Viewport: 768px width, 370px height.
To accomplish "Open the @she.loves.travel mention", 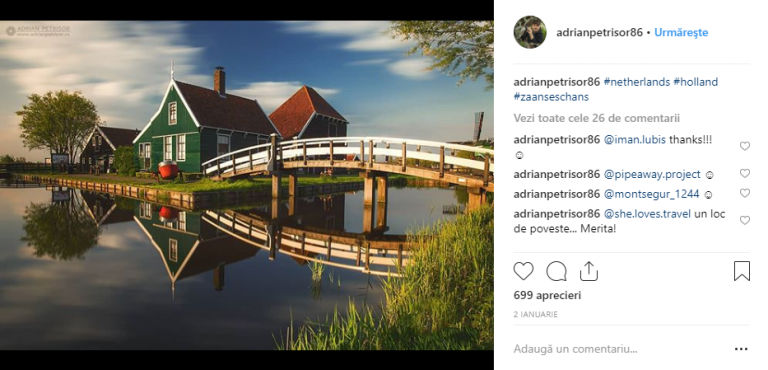I will (647, 214).
